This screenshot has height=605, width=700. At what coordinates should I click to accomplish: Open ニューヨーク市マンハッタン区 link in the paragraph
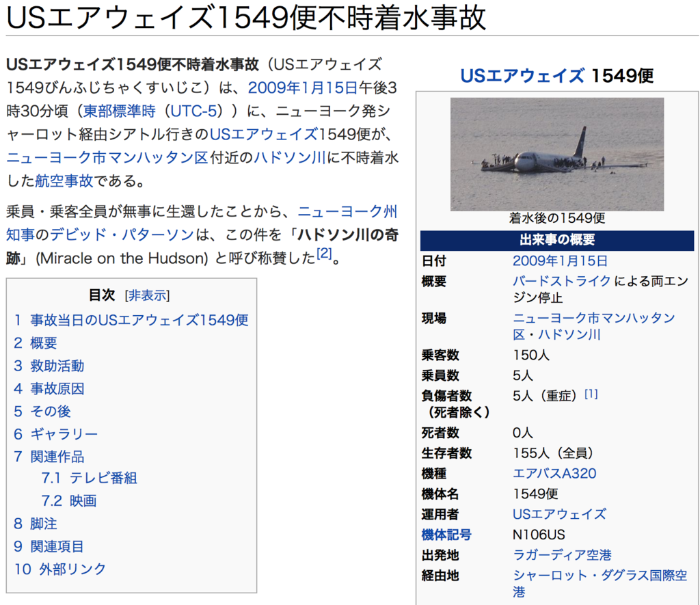point(107,158)
